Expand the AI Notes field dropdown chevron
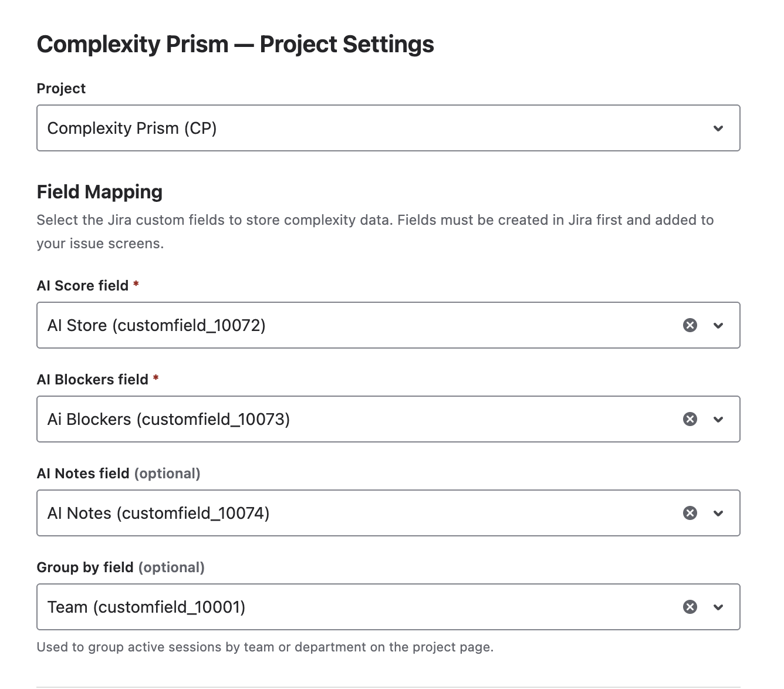This screenshot has width=784, height=689. [718, 513]
